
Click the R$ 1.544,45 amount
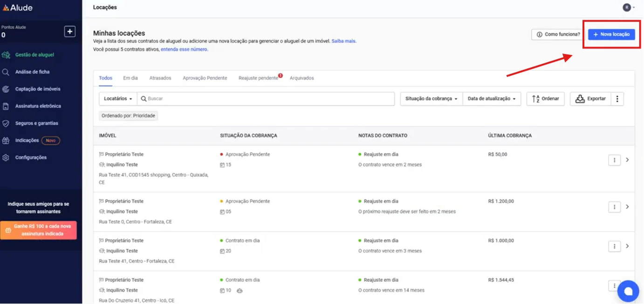(x=501, y=280)
